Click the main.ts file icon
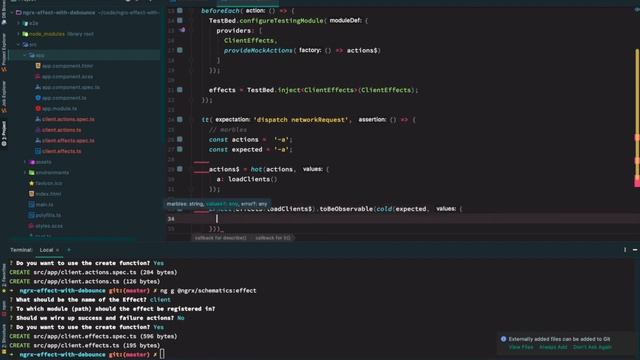Viewport: 640px width, 360px height. pos(31,204)
